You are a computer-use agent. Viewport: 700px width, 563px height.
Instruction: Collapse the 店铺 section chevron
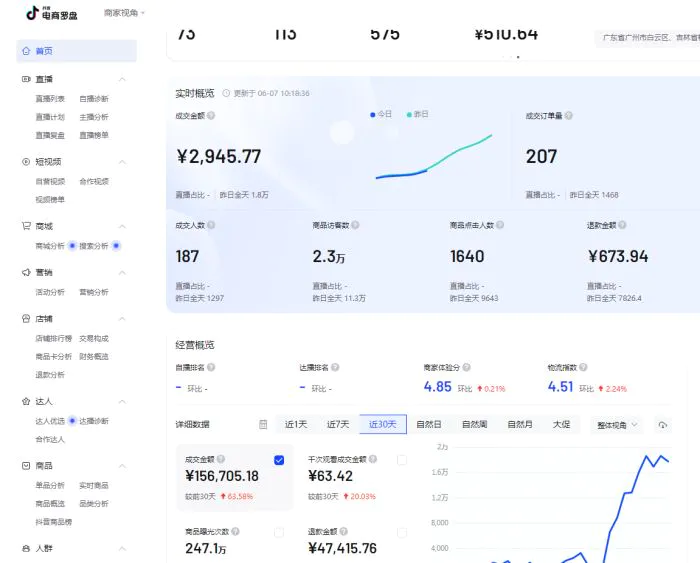(x=122, y=319)
